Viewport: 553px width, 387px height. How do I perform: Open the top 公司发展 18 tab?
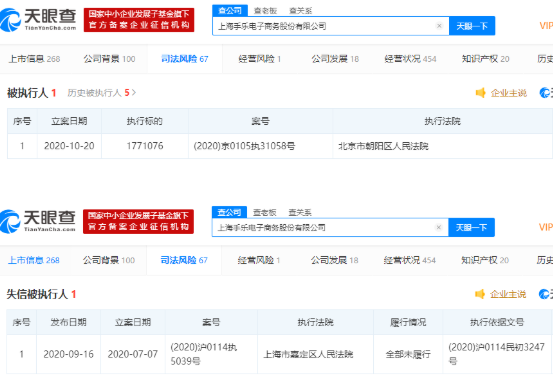tap(335, 59)
